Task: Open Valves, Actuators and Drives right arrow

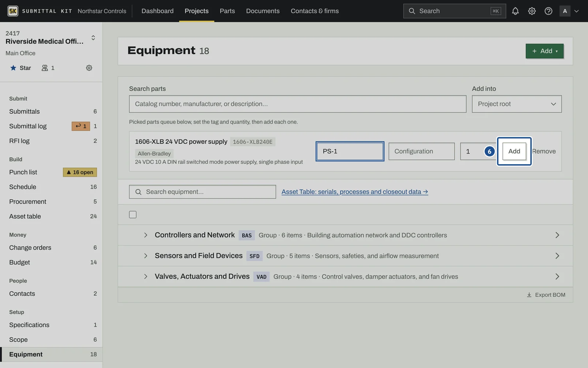Action: 557,276
